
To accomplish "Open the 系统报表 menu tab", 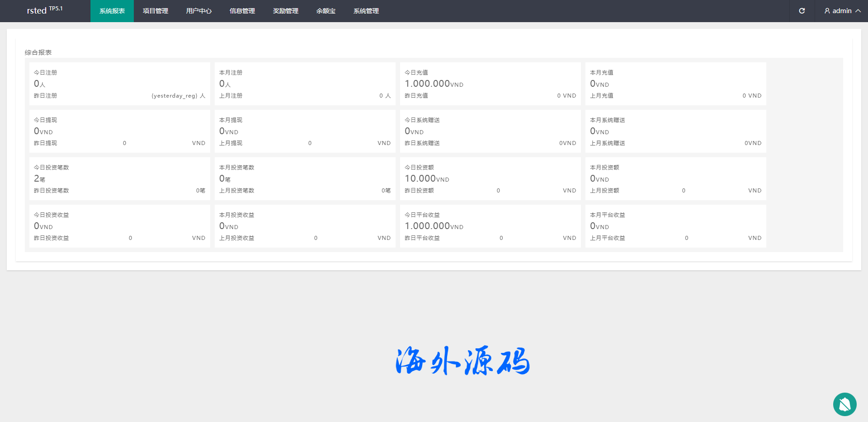I will (x=112, y=11).
